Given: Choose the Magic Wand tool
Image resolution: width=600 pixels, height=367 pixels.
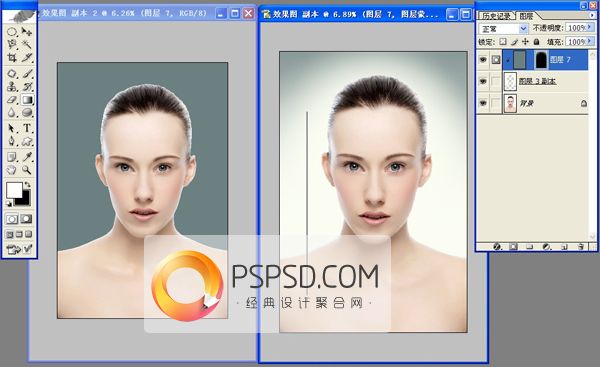Looking at the screenshot, I should (x=27, y=44).
